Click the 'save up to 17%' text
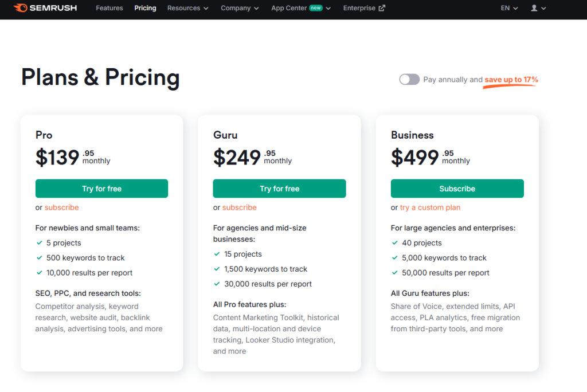Screen dimensions: 587x392 pos(511,79)
